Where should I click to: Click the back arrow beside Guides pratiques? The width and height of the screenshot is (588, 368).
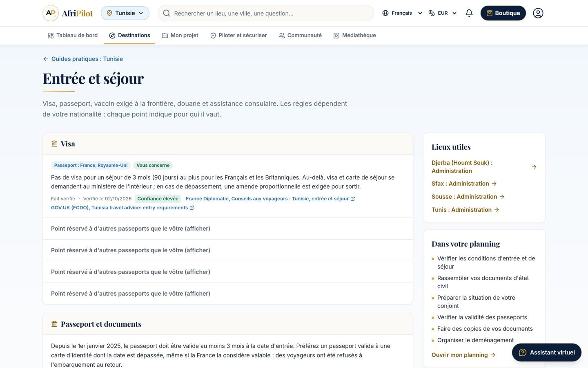45,59
